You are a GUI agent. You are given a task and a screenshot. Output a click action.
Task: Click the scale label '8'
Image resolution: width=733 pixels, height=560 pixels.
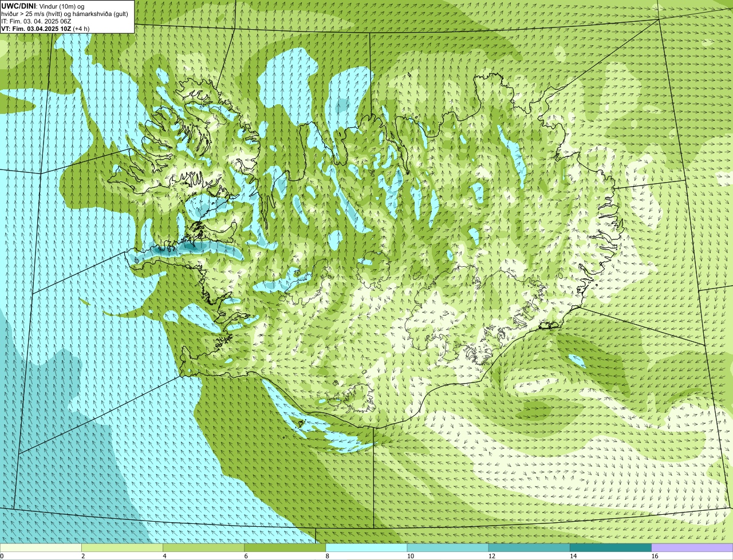coord(328,556)
